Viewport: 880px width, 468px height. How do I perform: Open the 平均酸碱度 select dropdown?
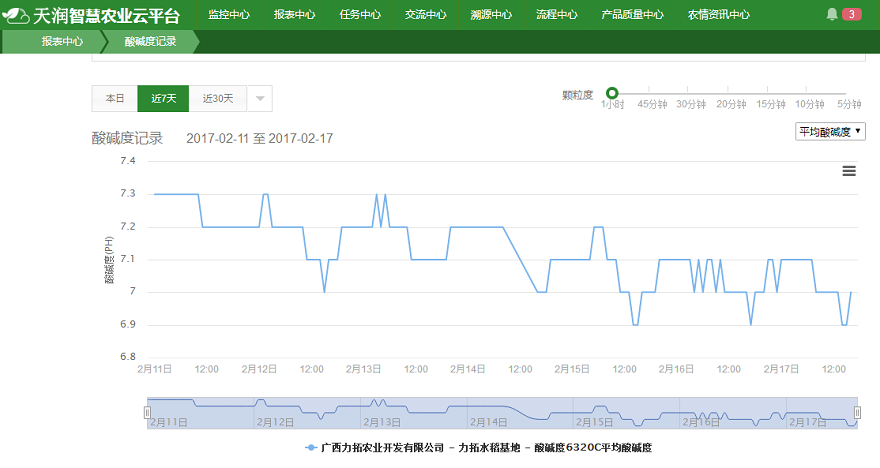(830, 131)
